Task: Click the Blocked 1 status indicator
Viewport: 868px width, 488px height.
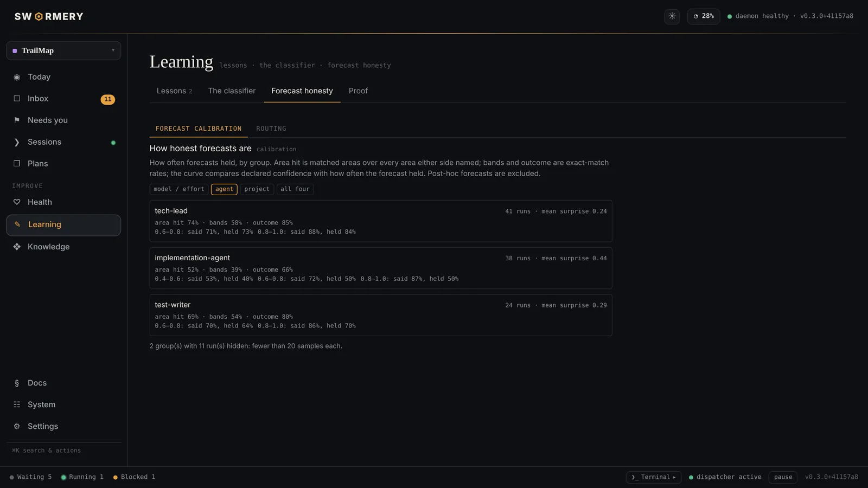Action: 135,477
